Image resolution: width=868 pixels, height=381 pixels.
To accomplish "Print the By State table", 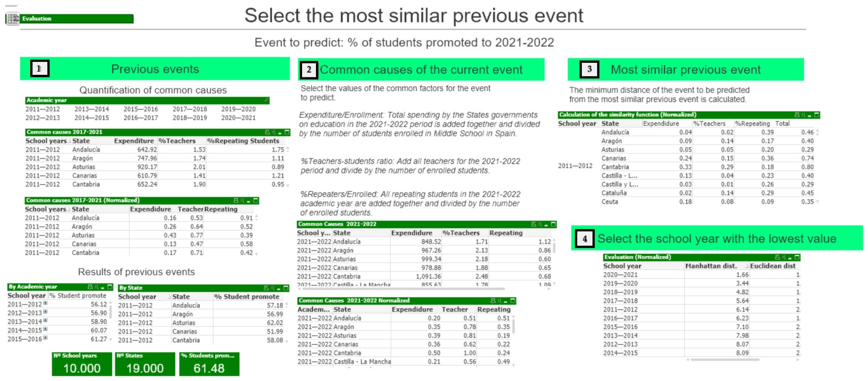I will 266,288.
